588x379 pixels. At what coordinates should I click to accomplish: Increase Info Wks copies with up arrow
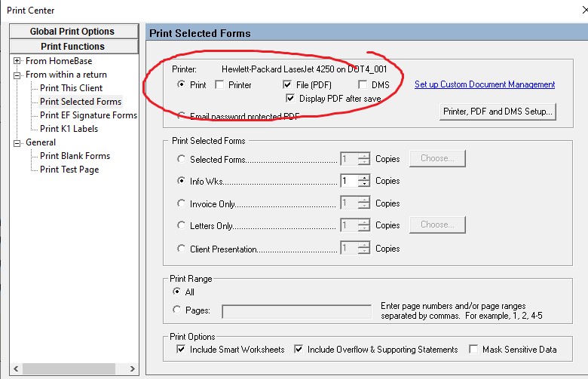pos(365,178)
